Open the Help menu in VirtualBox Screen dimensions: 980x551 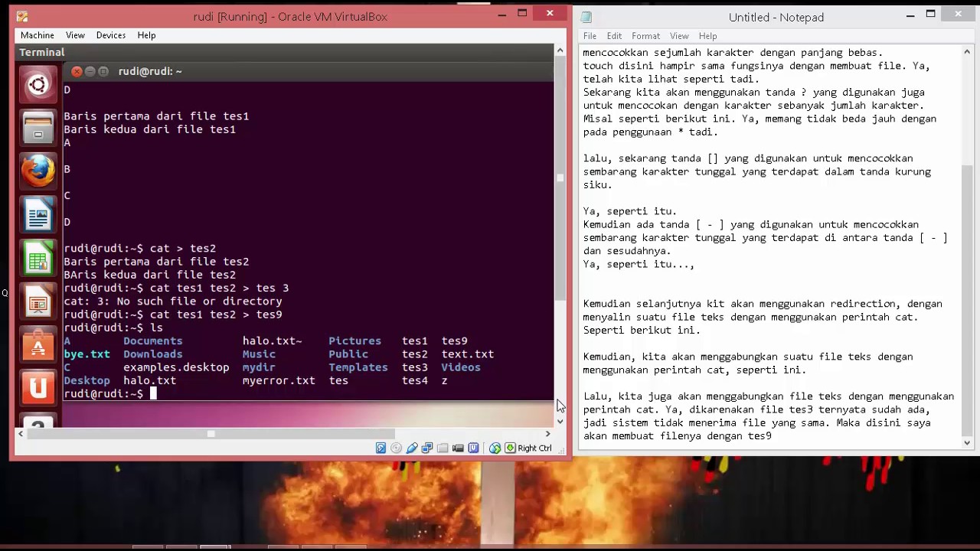pos(146,35)
